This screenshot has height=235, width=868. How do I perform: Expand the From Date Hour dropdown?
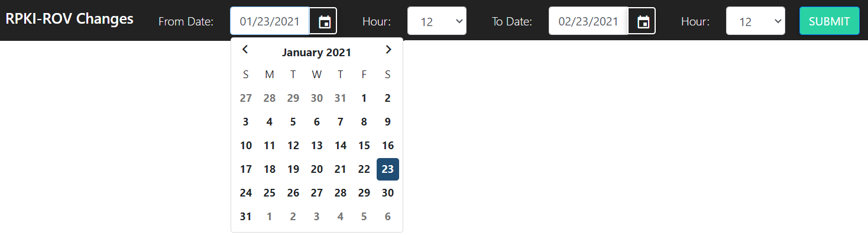click(437, 21)
